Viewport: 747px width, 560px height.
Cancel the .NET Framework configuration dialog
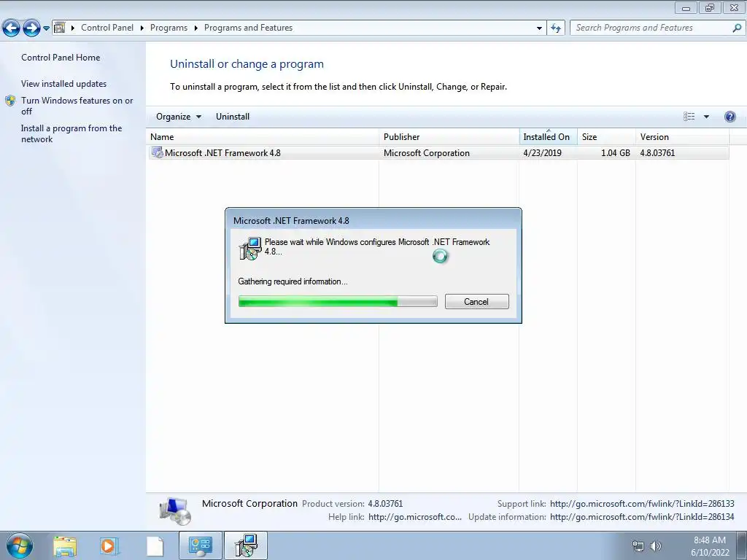[476, 301]
